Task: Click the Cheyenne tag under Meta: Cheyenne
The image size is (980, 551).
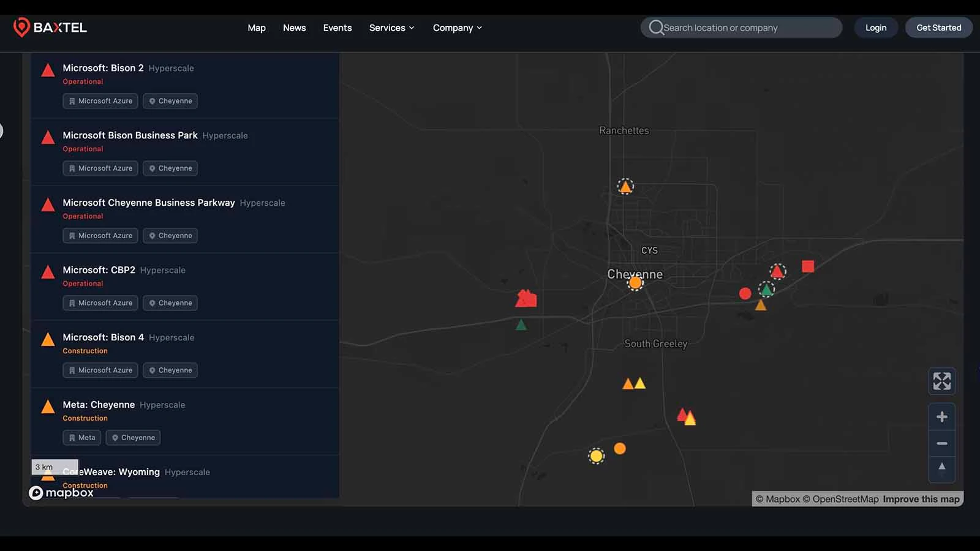Action: [132, 437]
